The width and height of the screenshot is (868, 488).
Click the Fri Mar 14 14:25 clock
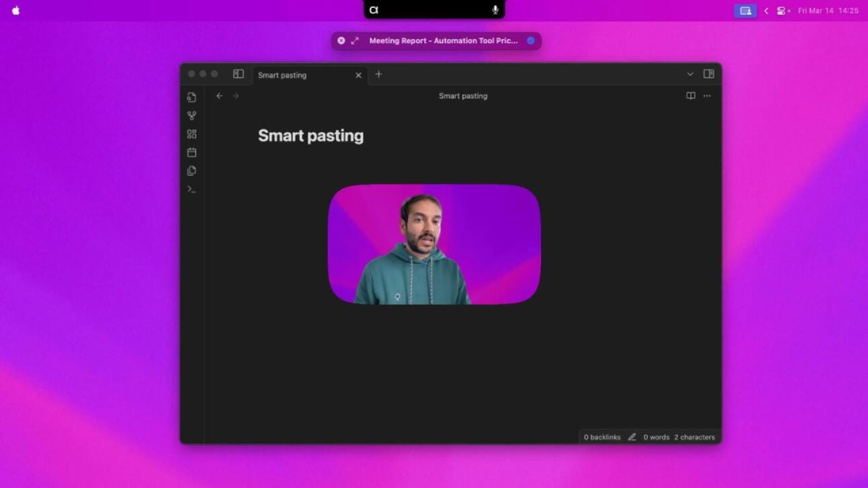828,11
